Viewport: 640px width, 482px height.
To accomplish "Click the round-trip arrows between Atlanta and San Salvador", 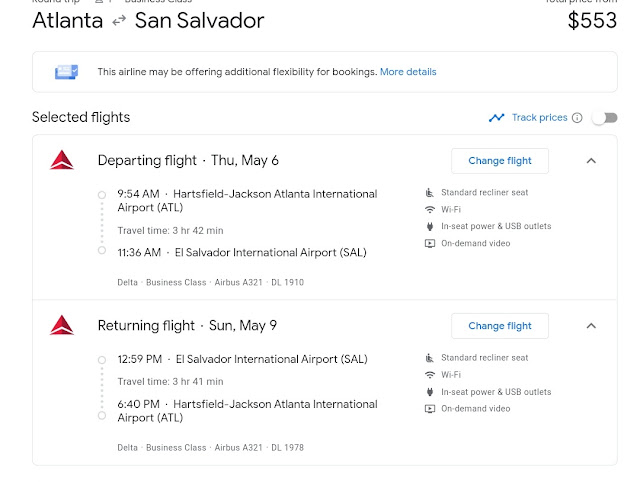I will coord(119,21).
